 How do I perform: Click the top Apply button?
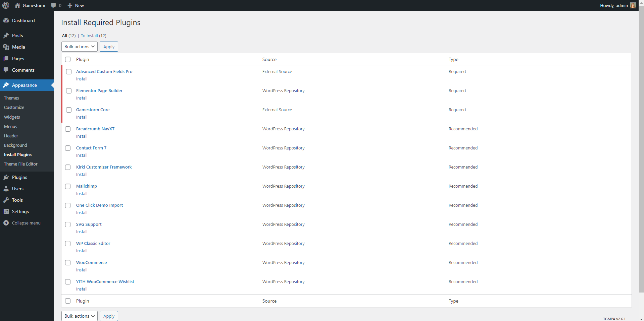109,47
